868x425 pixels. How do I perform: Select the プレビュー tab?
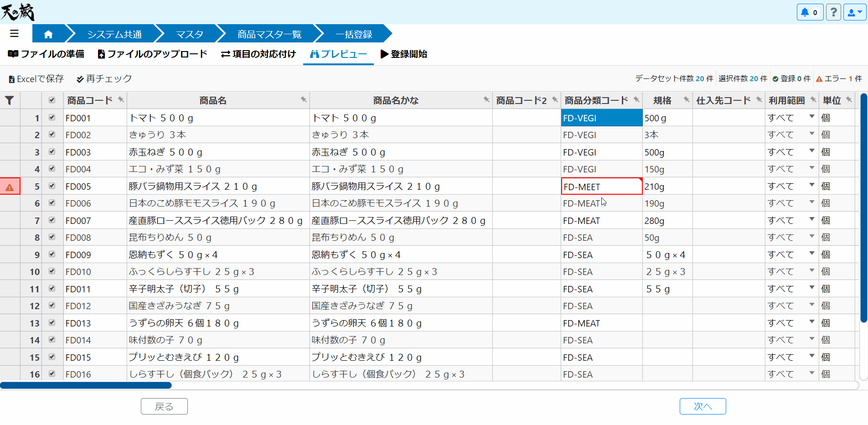coord(338,54)
